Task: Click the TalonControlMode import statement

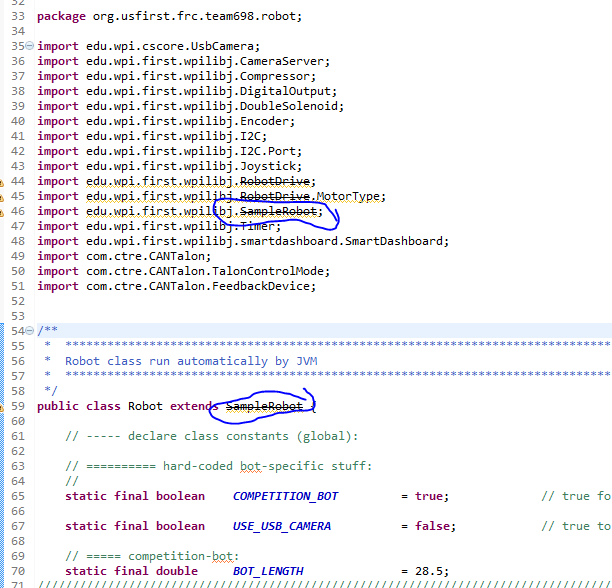Action: [183, 271]
